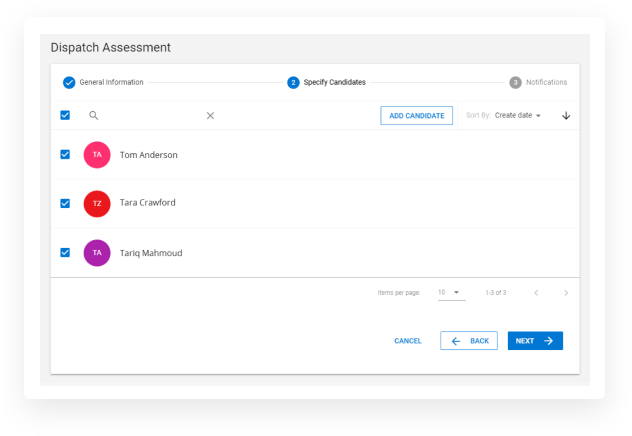
Task: Open the Sort By Create date dropdown
Action: tap(518, 116)
